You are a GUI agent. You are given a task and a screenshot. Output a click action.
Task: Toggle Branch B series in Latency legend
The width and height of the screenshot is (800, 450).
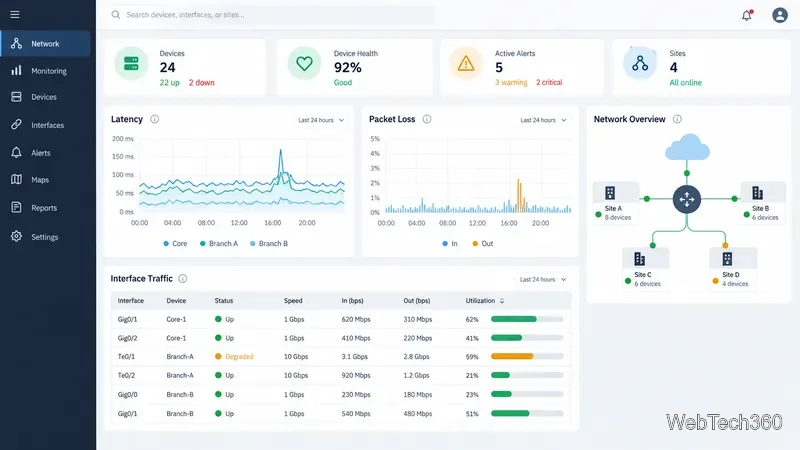(x=269, y=244)
